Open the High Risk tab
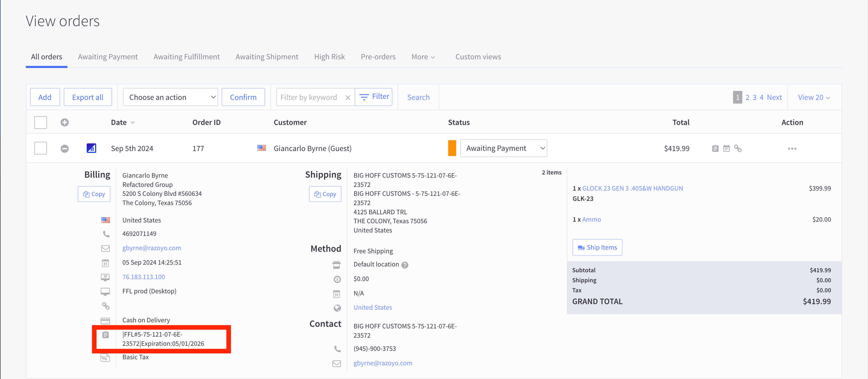868x379 pixels. point(329,57)
